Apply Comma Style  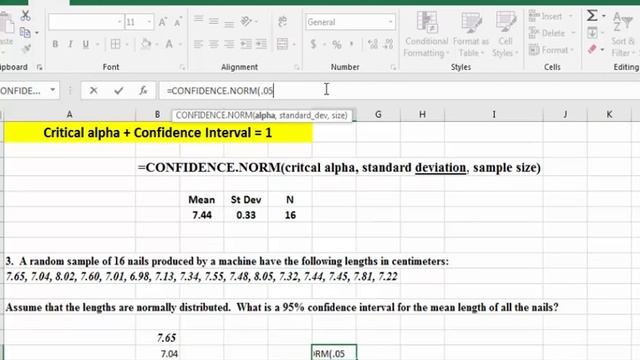click(352, 43)
